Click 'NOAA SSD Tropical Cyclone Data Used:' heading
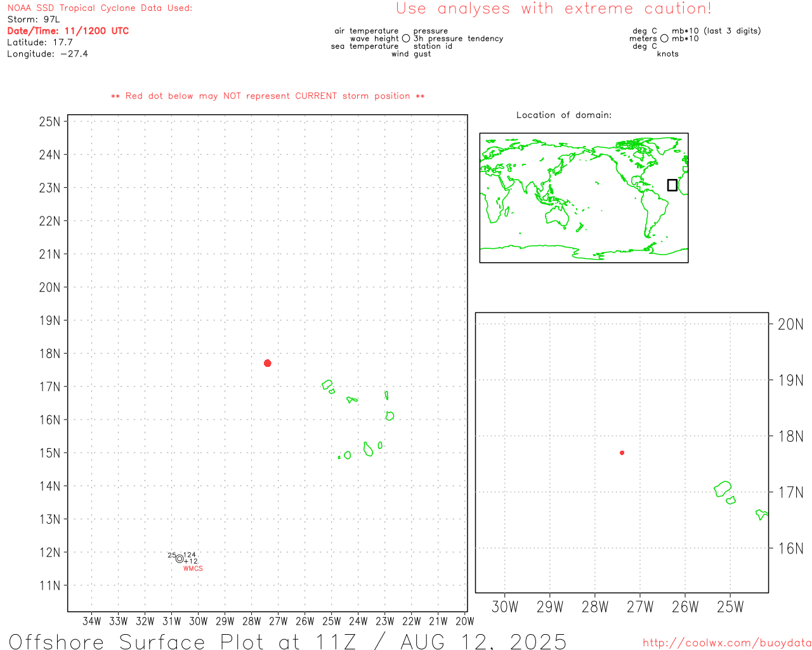812x650 pixels. [x=100, y=8]
